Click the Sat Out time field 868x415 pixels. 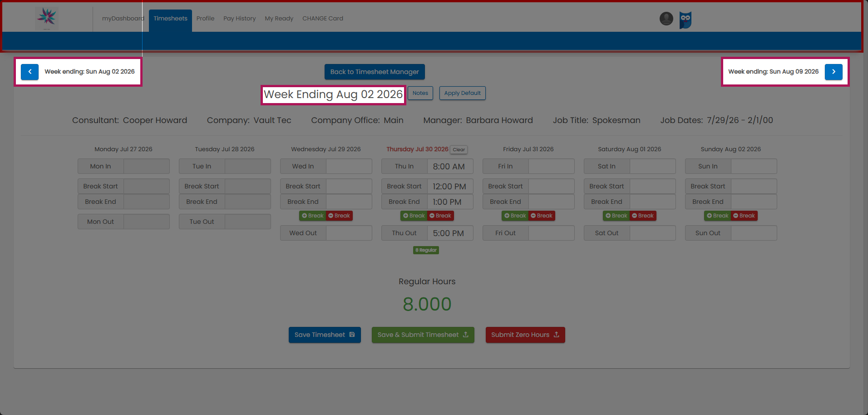point(653,233)
